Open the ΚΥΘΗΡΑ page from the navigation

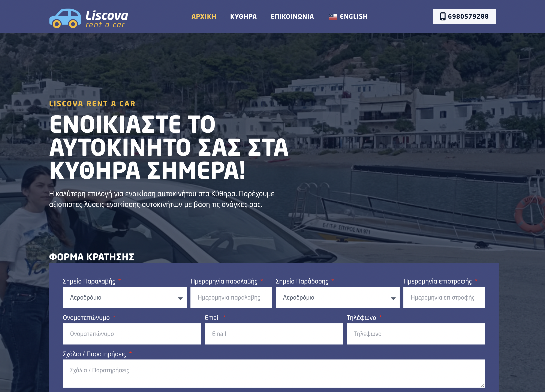[x=243, y=16]
